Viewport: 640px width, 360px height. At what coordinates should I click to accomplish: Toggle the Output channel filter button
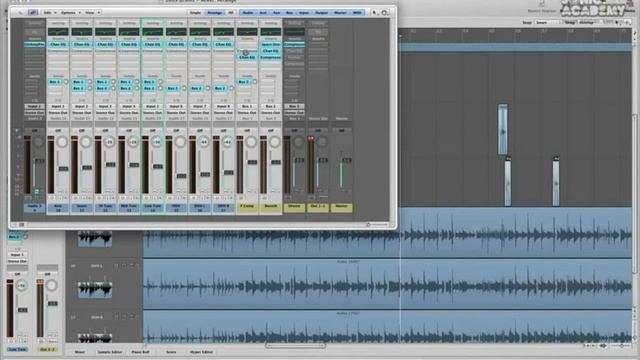tap(321, 13)
